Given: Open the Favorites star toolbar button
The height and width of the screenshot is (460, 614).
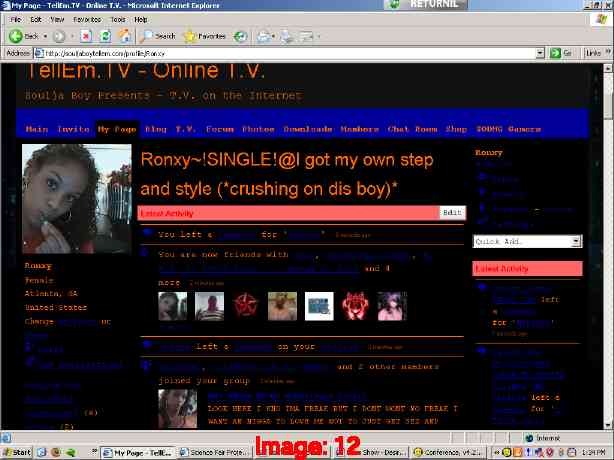Looking at the screenshot, I should pyautogui.click(x=205, y=36).
